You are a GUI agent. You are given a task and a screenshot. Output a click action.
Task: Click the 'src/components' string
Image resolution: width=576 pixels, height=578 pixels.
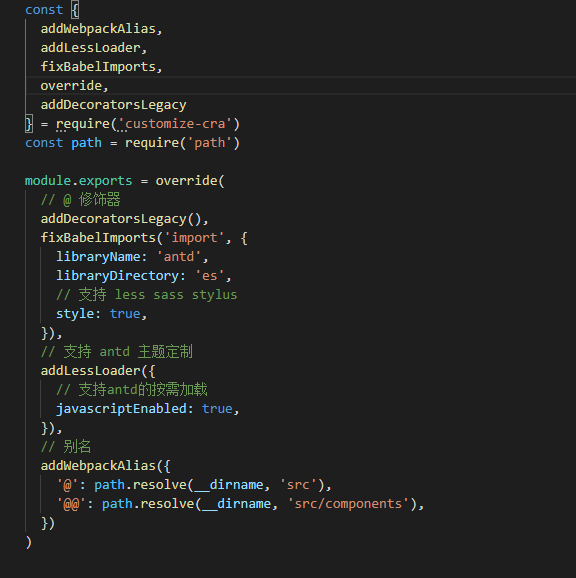tap(348, 504)
